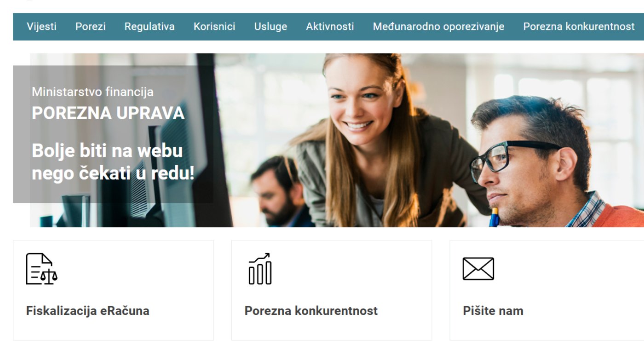This screenshot has width=644, height=341.
Task: Open the Usluge navigation item
Action: [270, 27]
